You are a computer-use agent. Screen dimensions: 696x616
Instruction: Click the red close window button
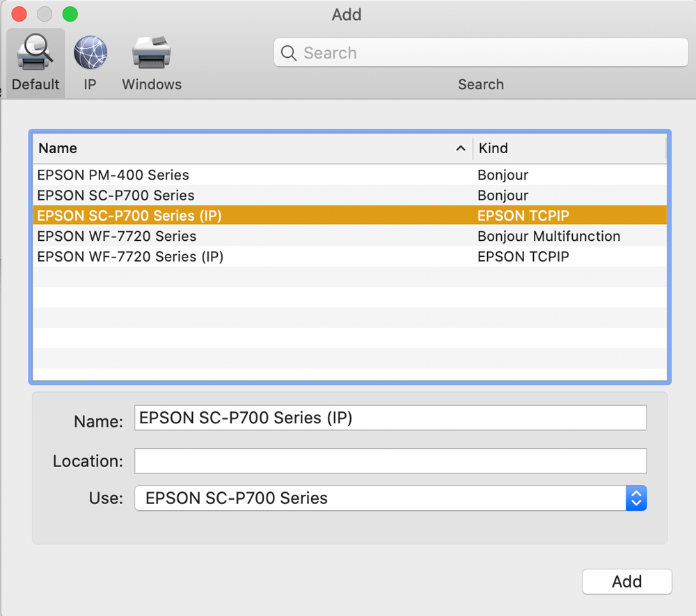19,14
